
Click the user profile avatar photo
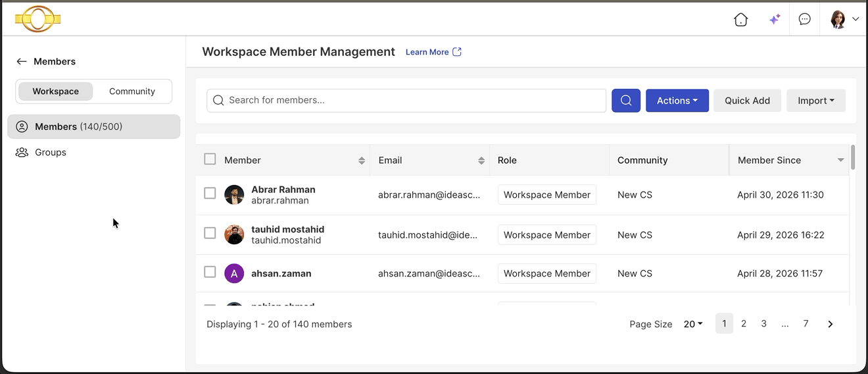point(838,19)
